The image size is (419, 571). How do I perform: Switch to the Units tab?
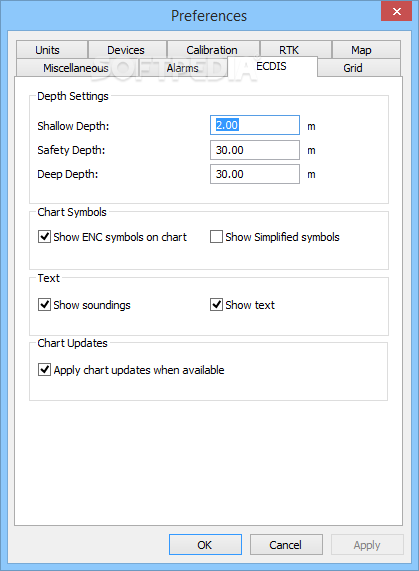(52, 50)
